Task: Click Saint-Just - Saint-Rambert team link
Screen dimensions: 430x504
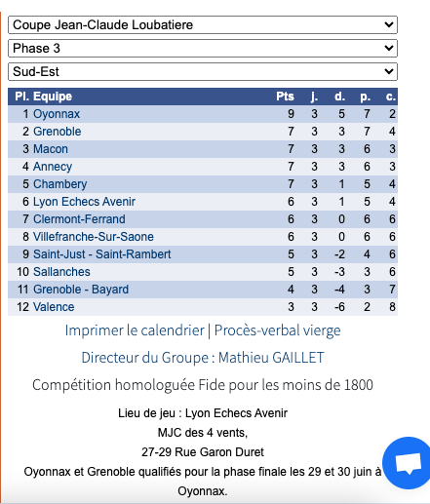Action: click(x=101, y=254)
